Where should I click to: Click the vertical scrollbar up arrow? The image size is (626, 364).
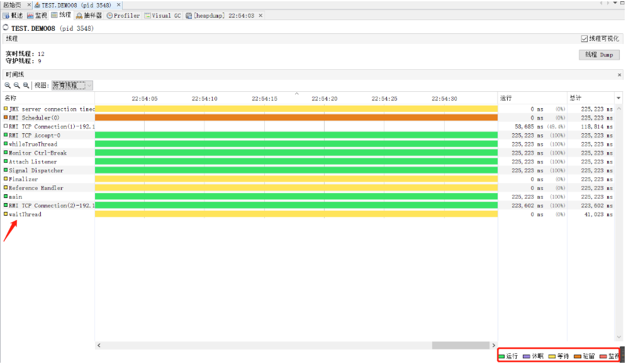[619, 109]
